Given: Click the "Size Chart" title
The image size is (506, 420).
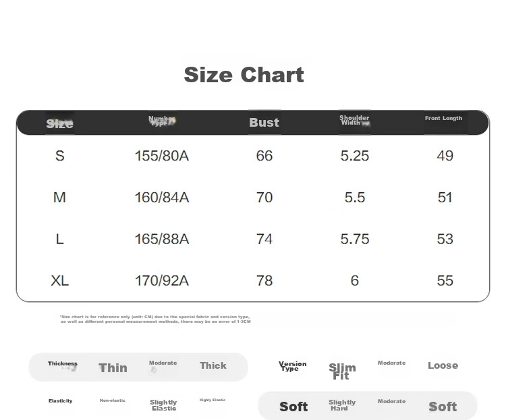Looking at the screenshot, I should pos(244,75).
